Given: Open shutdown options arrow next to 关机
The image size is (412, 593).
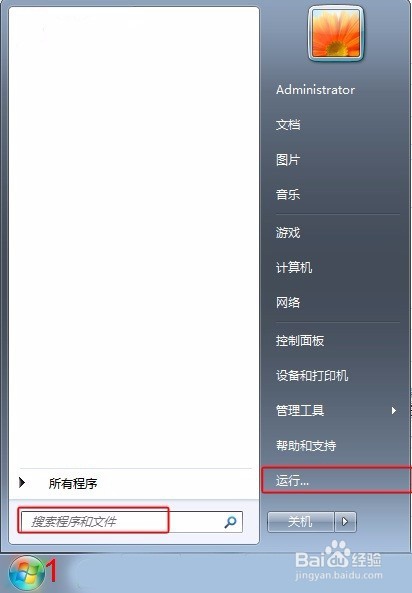Looking at the screenshot, I should (x=345, y=522).
